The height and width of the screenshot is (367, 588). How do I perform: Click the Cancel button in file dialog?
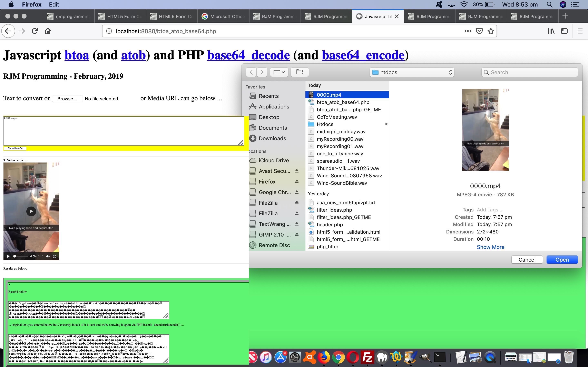tap(527, 260)
